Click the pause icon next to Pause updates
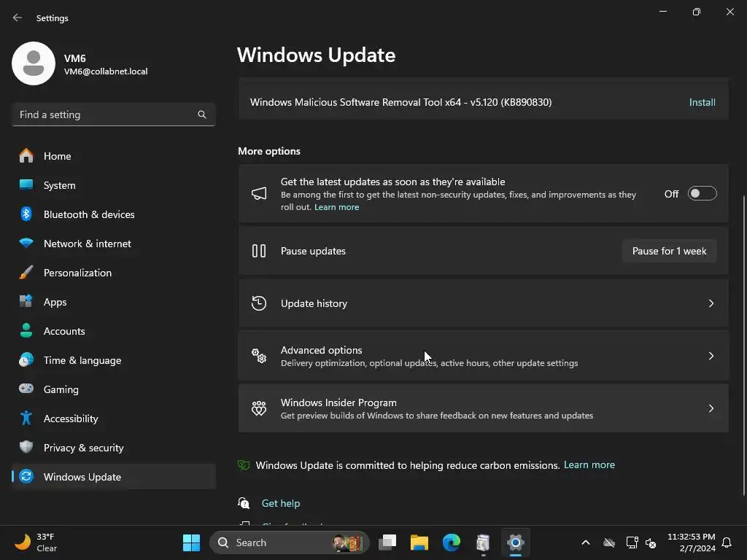The height and width of the screenshot is (560, 747). 259,251
